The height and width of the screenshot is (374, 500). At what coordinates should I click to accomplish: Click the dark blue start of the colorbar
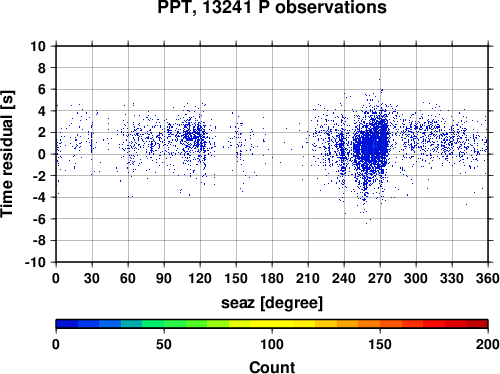pos(67,324)
